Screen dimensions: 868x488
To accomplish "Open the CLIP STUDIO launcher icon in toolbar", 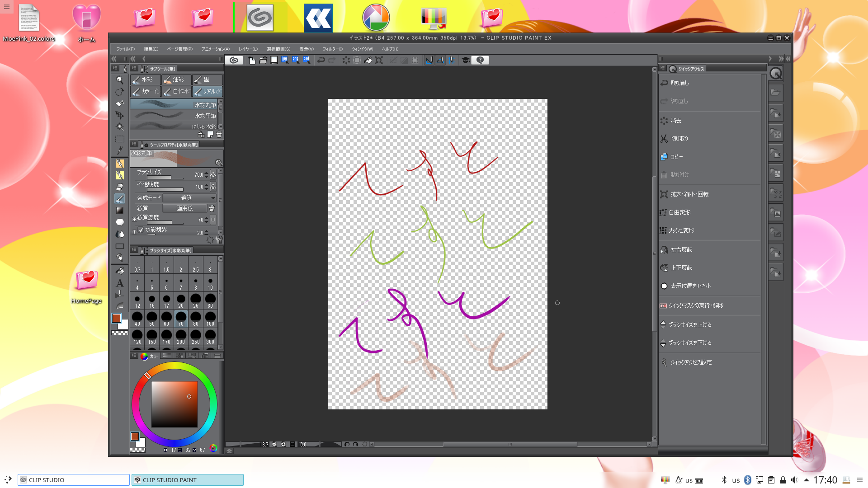I will (234, 60).
